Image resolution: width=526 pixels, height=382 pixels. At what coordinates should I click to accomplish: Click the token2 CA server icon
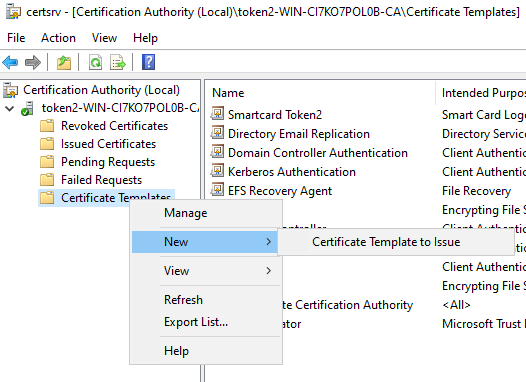pos(27,108)
